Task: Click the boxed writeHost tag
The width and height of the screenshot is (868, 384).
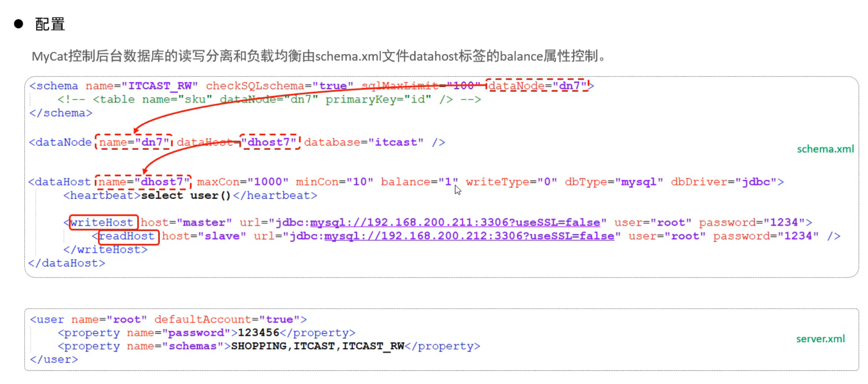Action: pos(104,222)
